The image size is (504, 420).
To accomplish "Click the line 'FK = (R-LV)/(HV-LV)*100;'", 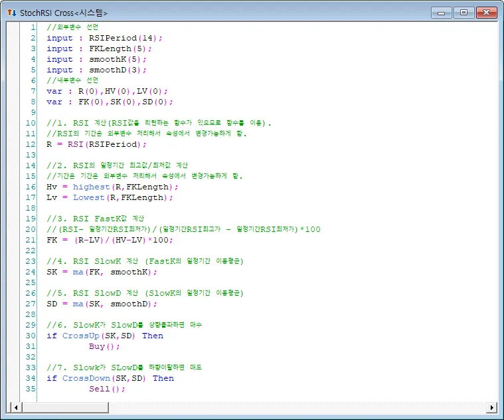I will (x=110, y=240).
